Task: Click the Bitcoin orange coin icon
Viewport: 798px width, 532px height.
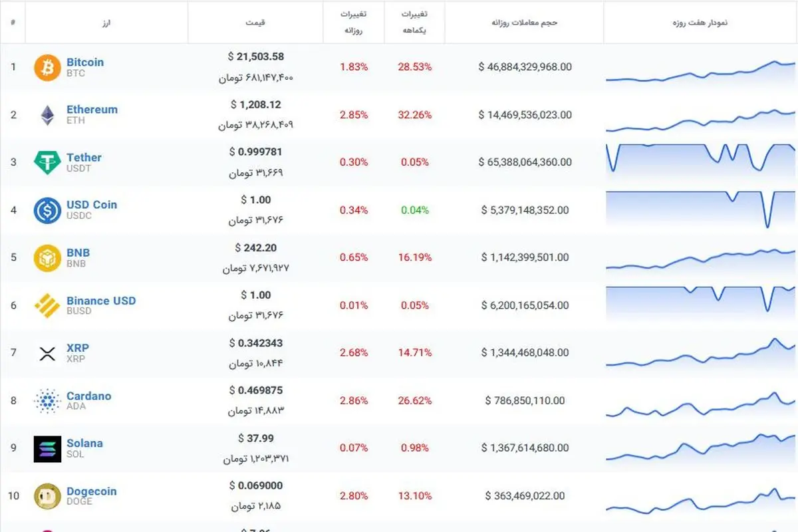Action: [47, 67]
